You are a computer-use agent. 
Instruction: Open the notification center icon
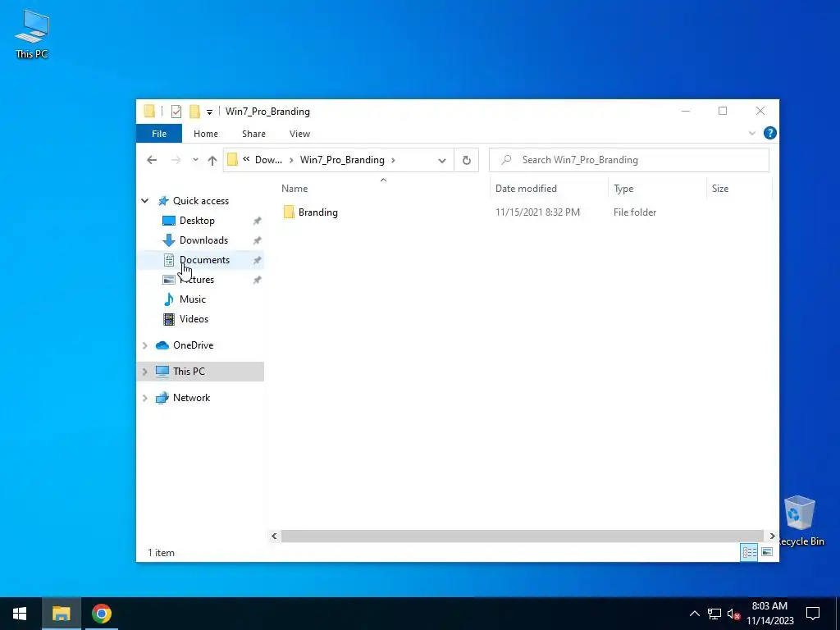(x=813, y=614)
